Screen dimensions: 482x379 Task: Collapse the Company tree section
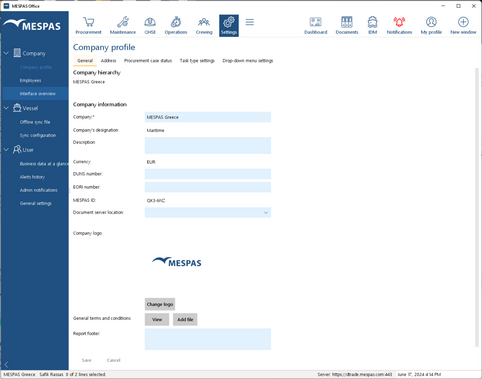point(6,53)
